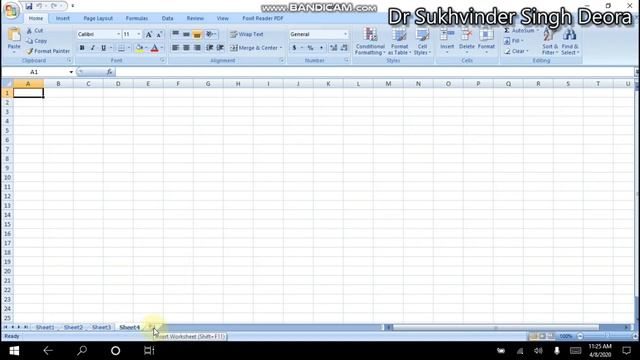Click AutoSum

(521, 31)
